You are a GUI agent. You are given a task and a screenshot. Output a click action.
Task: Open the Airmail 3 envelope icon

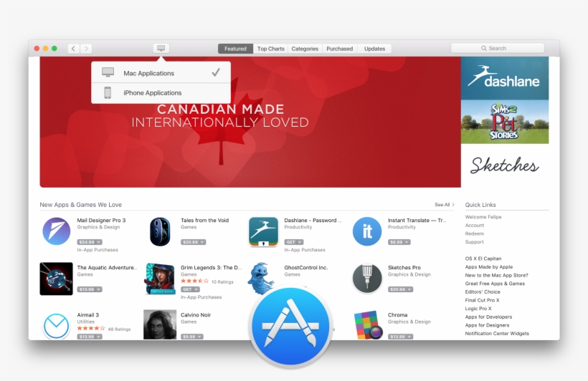pyautogui.click(x=56, y=326)
